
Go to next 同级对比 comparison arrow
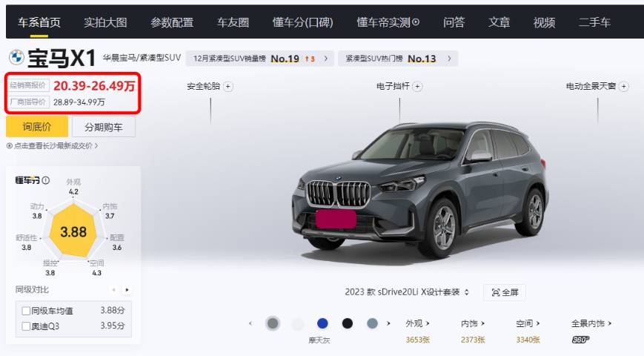(127, 290)
